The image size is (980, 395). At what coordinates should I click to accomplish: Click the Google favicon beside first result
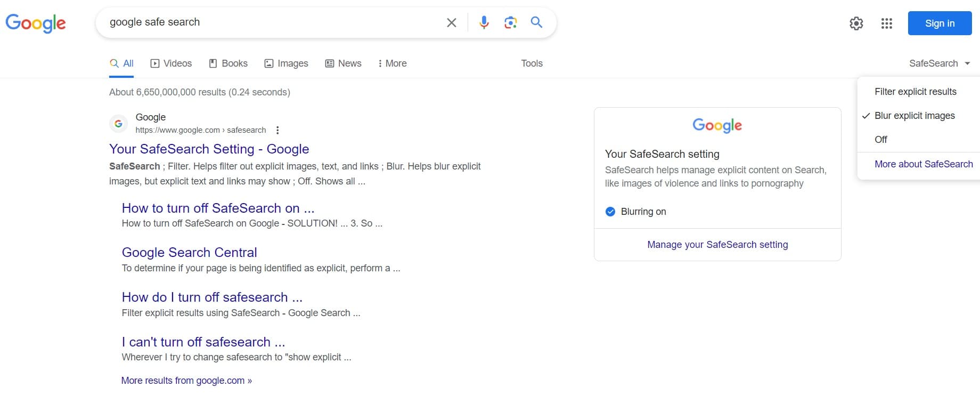[118, 124]
